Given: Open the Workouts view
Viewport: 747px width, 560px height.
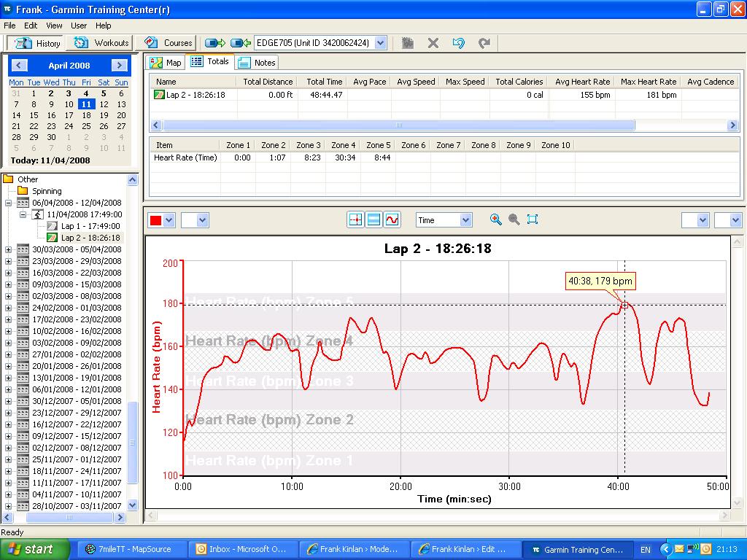Looking at the screenshot, I should click(102, 43).
